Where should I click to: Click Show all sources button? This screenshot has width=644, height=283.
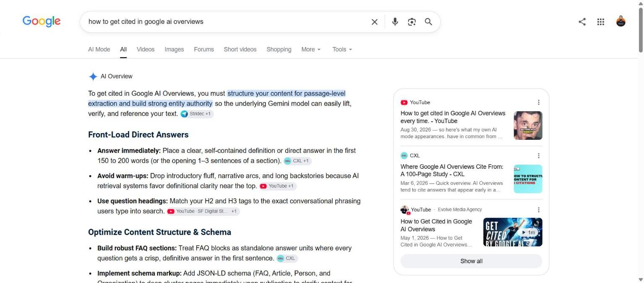click(x=471, y=261)
